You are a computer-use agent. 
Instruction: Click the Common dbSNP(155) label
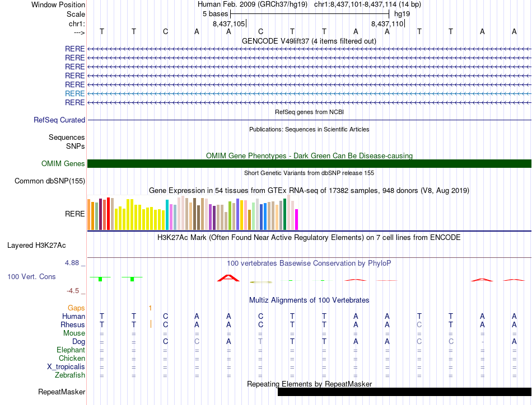tap(49, 181)
